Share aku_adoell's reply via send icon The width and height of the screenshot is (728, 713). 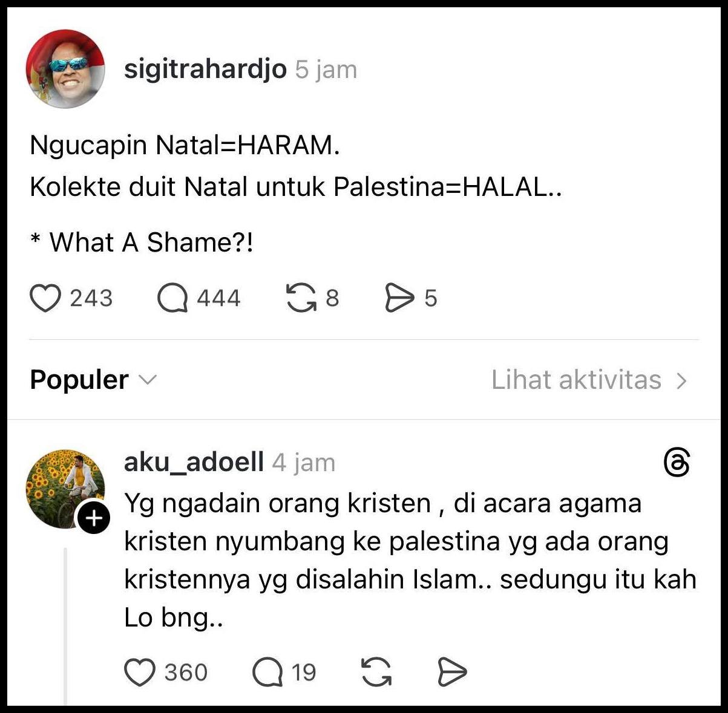tap(451, 672)
